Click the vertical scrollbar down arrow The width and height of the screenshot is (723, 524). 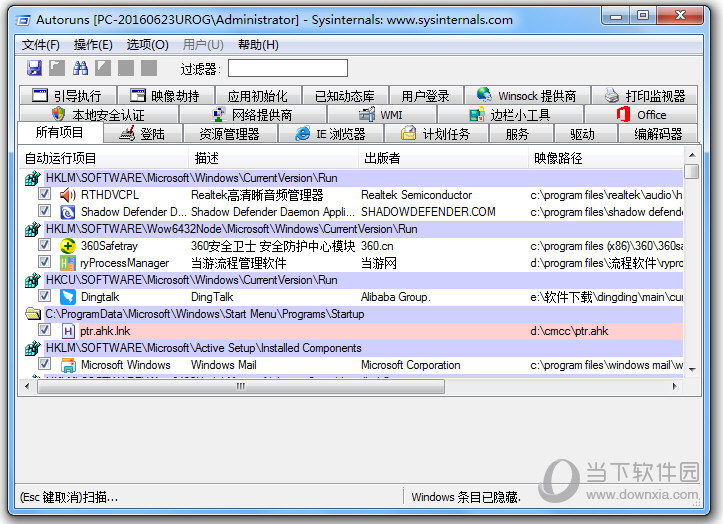click(x=692, y=369)
